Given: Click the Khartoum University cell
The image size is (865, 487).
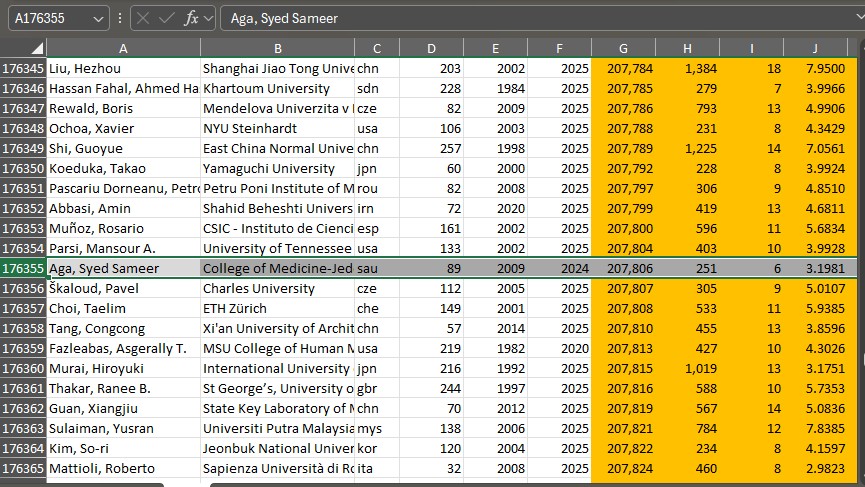Looking at the screenshot, I should [x=277, y=88].
